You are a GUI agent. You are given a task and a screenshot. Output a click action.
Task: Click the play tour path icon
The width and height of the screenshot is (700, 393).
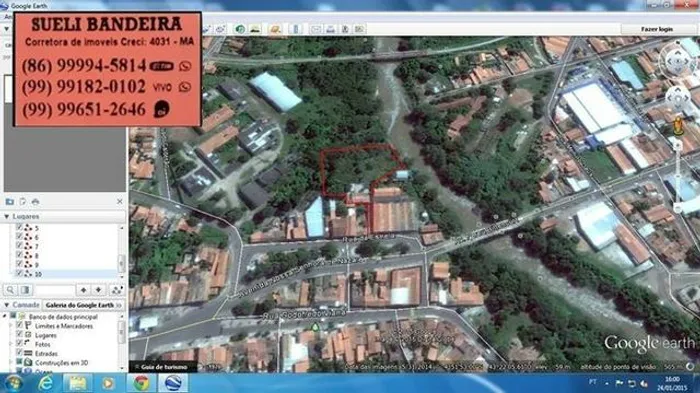point(117,290)
